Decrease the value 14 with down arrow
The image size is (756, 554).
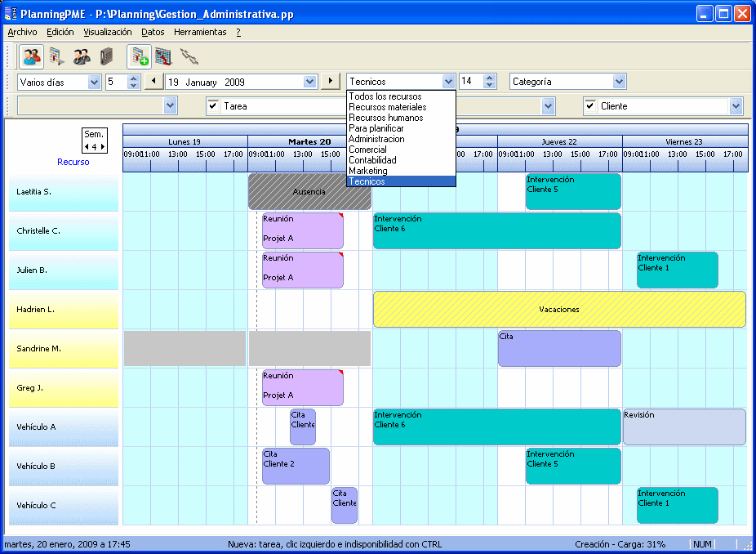point(489,85)
